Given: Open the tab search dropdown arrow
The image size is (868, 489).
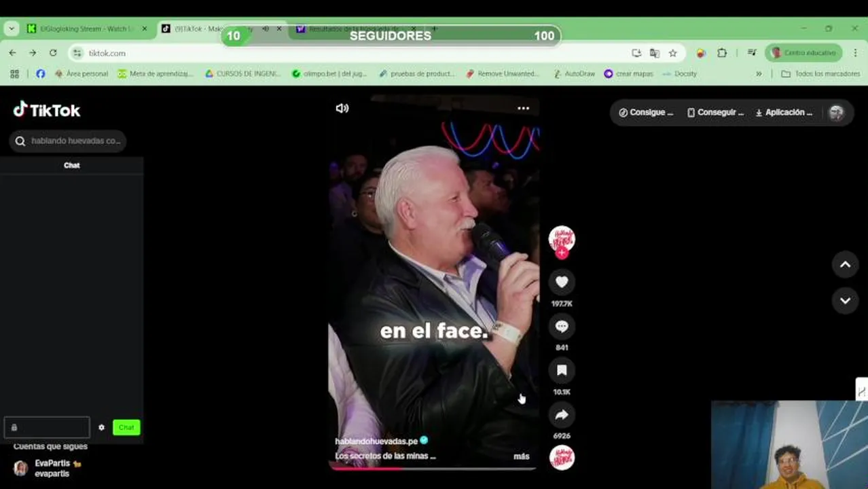Looking at the screenshot, I should (x=12, y=29).
